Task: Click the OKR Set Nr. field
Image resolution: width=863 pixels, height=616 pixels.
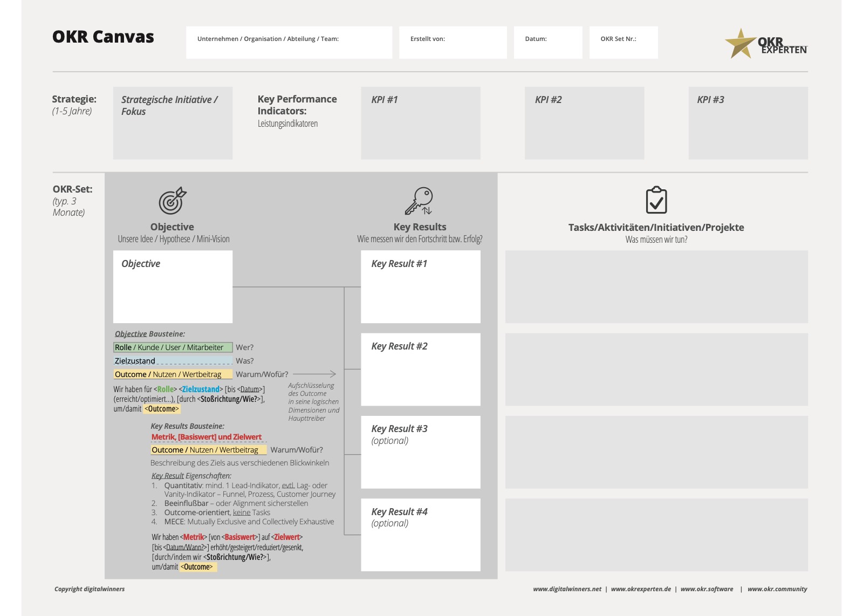Action: coord(624,43)
